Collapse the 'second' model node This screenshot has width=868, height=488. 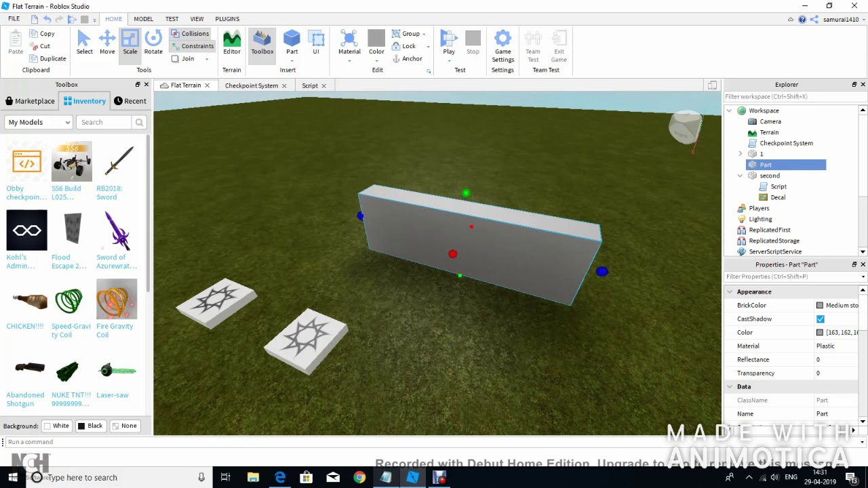[x=741, y=176]
